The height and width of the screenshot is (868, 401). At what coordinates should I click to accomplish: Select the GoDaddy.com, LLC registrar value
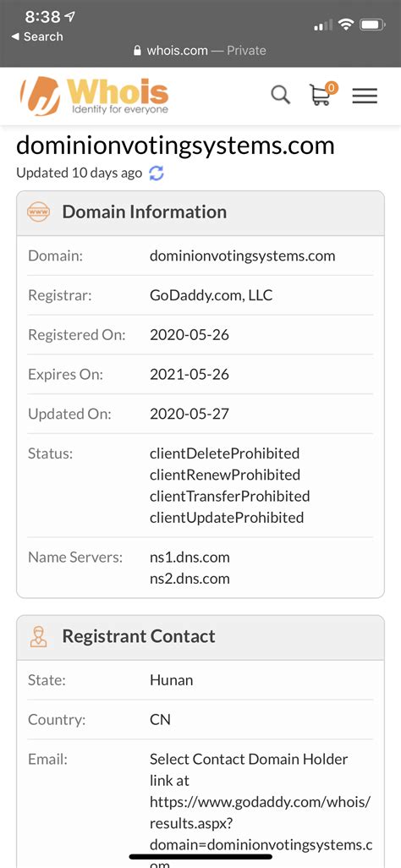click(x=211, y=295)
